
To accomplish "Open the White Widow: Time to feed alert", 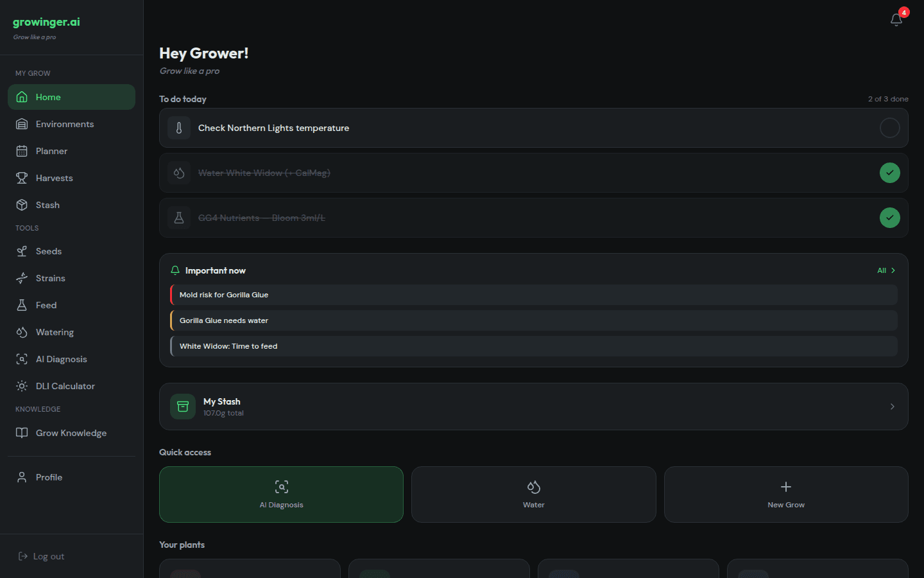I will 534,346.
